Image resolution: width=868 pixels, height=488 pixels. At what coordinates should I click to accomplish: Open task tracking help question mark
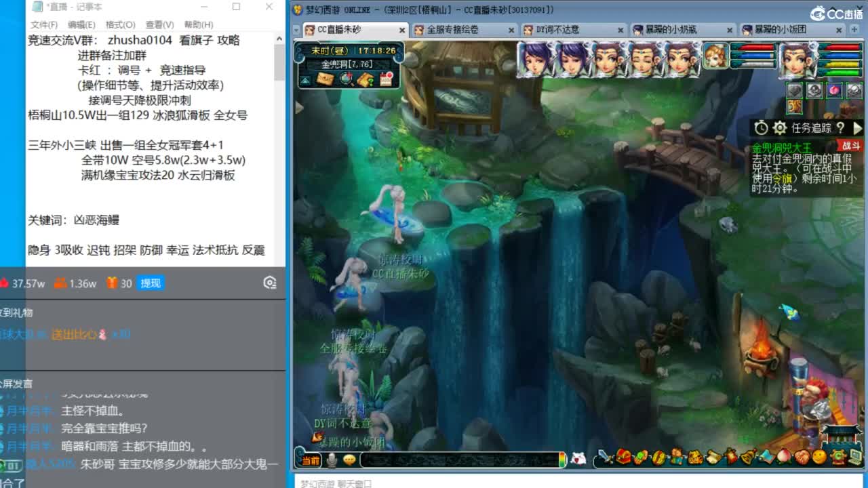point(840,127)
